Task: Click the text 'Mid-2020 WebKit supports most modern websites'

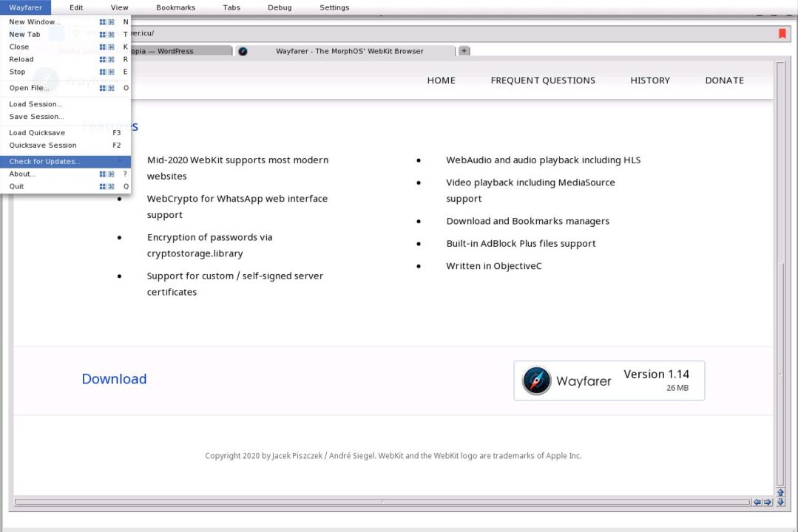Action: pyautogui.click(x=237, y=168)
